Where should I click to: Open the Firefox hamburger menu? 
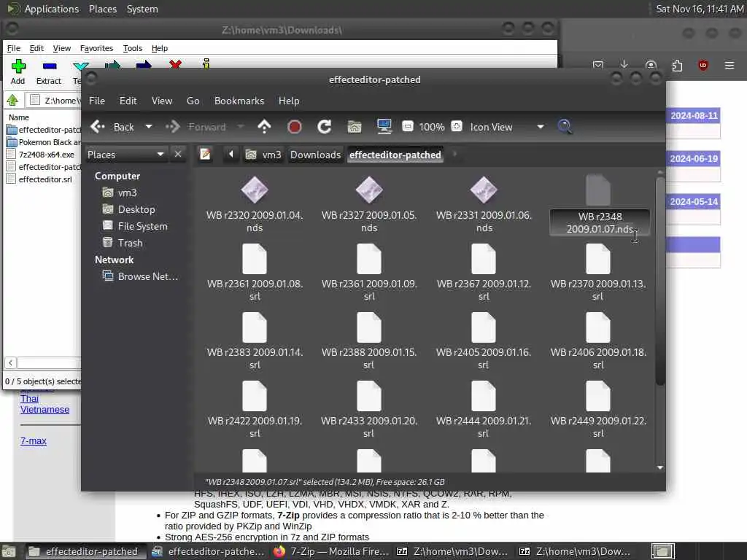pos(729,65)
